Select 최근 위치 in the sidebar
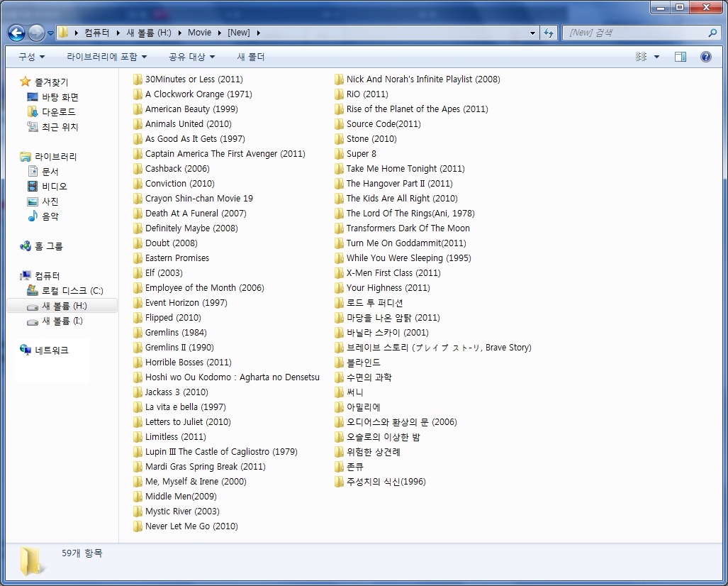The image size is (728, 586). [x=60, y=127]
